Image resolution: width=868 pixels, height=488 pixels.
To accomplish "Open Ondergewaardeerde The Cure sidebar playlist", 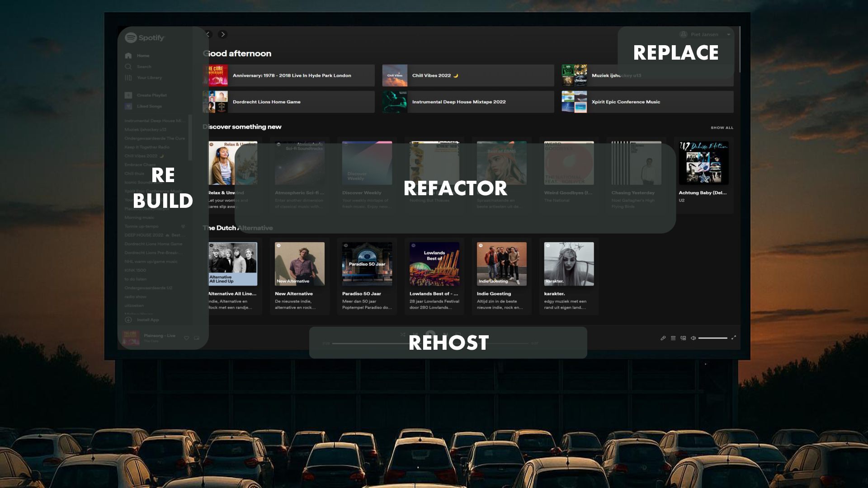I will (x=155, y=138).
